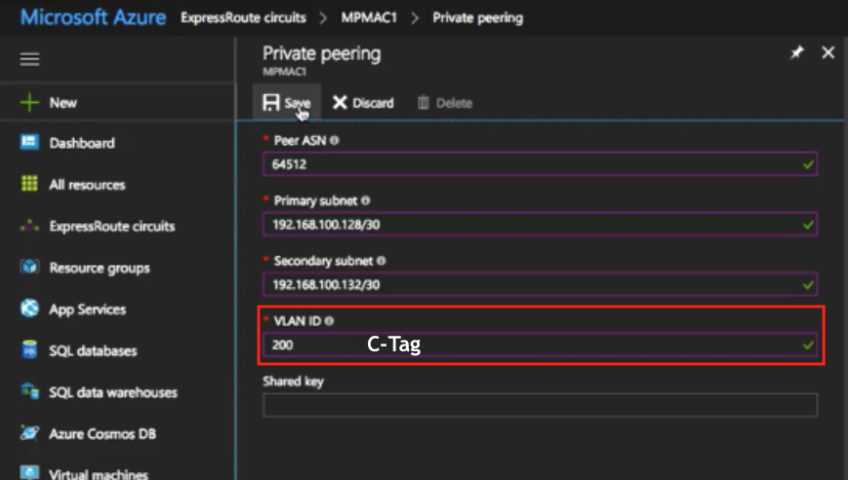Close the Private peering blade
Viewport: 848px width, 480px height.
[x=828, y=52]
